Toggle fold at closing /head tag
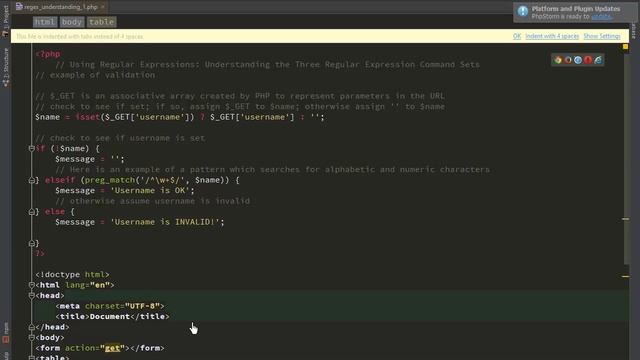640x360 pixels. (31, 327)
